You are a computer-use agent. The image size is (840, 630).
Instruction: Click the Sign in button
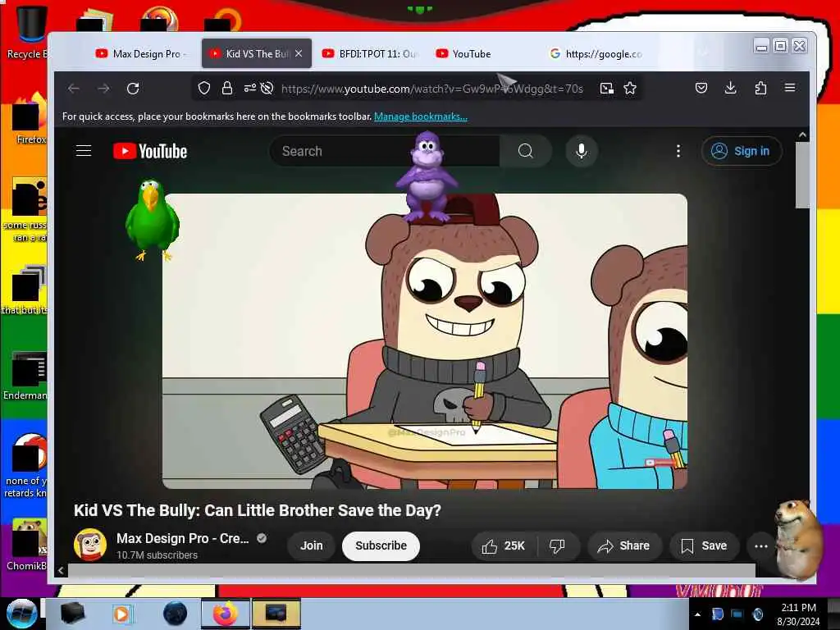742,151
